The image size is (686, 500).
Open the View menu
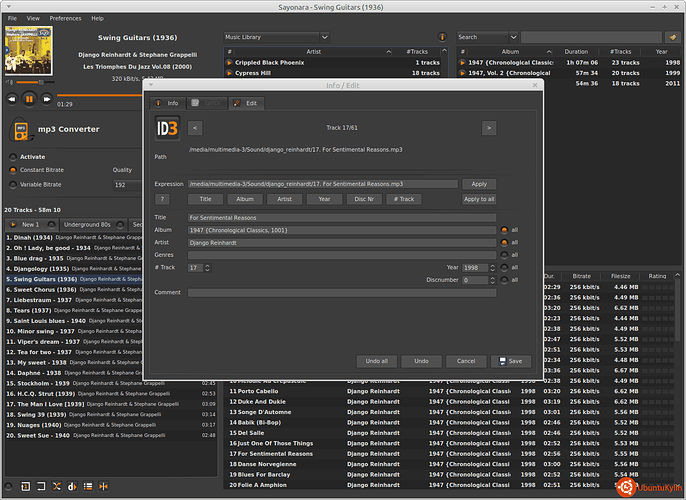tap(33, 18)
